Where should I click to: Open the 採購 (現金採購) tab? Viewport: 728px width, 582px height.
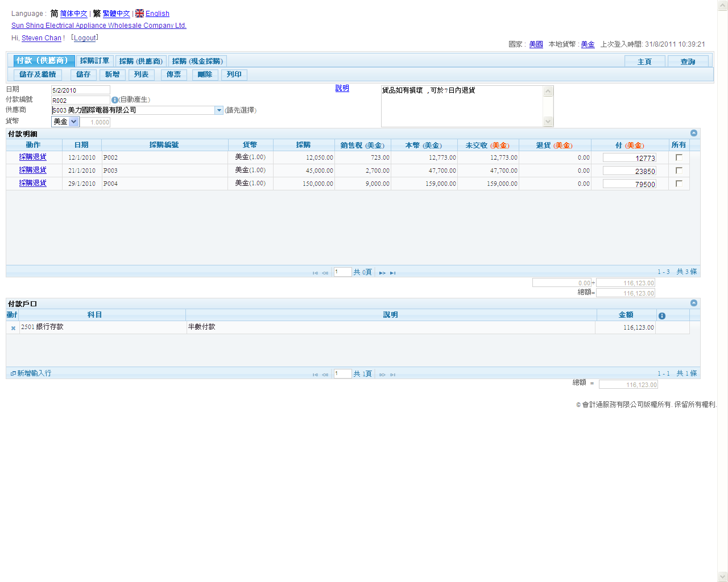(197, 61)
